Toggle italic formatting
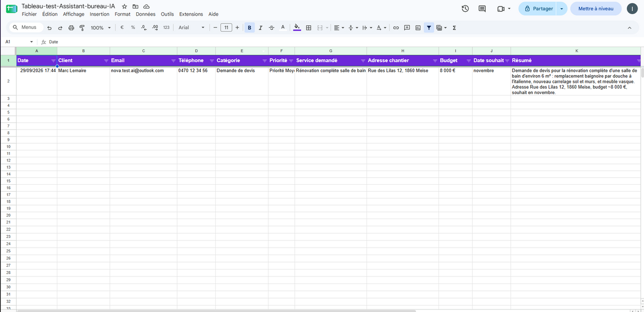Viewport: 644px width, 312px height. [x=260, y=27]
